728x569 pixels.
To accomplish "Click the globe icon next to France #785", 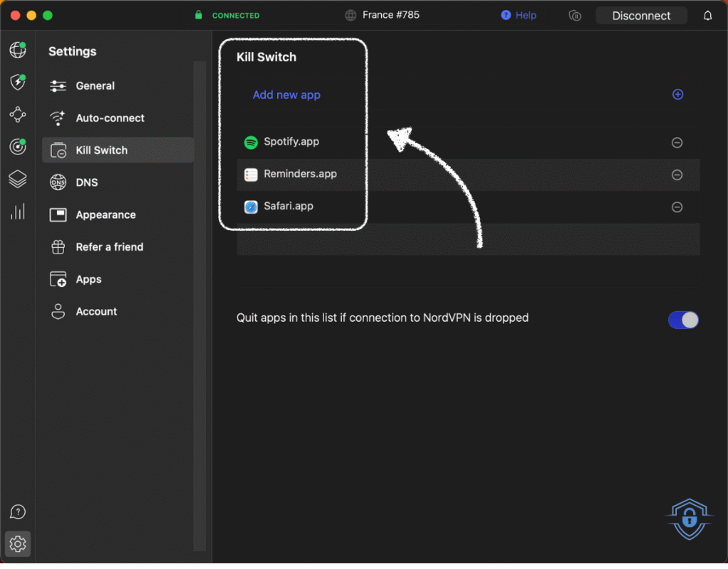I will point(350,16).
